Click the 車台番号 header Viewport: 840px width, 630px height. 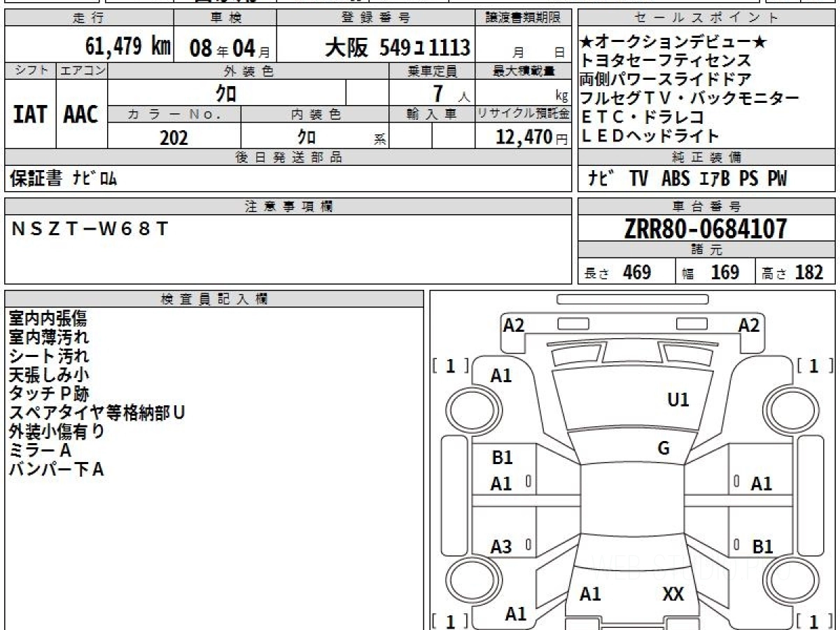[x=707, y=206]
